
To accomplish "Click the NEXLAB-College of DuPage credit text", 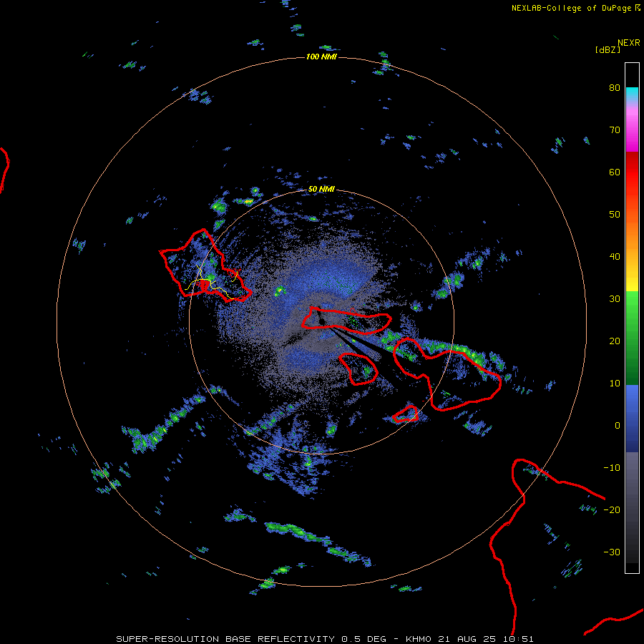I will [575, 8].
